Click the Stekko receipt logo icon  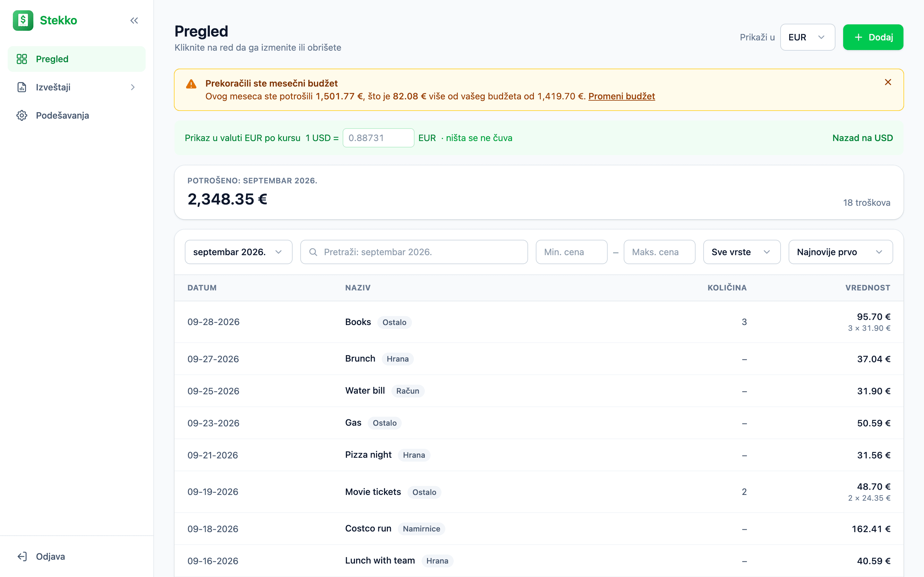click(x=23, y=21)
